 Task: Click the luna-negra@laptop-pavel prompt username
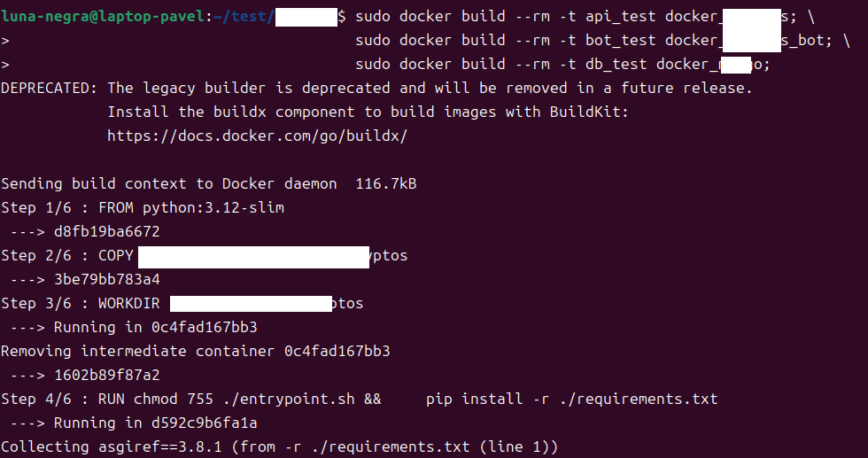click(102, 16)
